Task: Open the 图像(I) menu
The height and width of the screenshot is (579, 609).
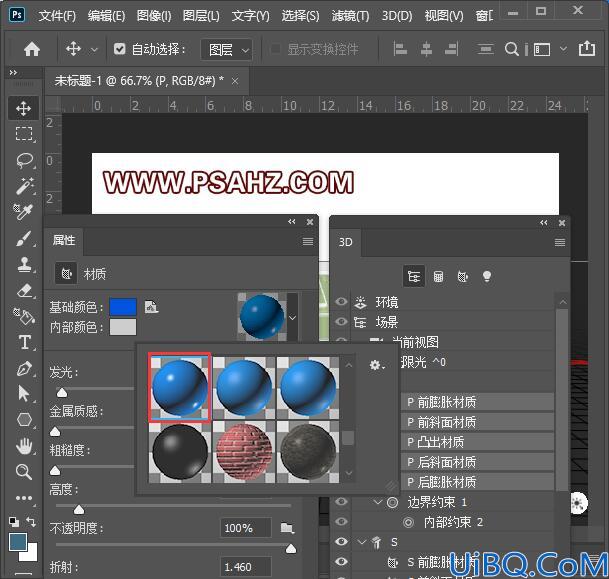Action: coord(154,16)
